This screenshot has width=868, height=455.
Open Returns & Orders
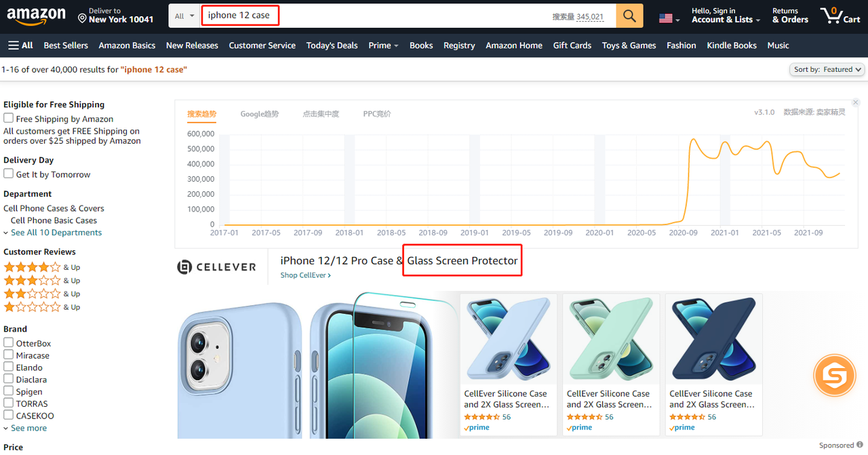pos(790,16)
